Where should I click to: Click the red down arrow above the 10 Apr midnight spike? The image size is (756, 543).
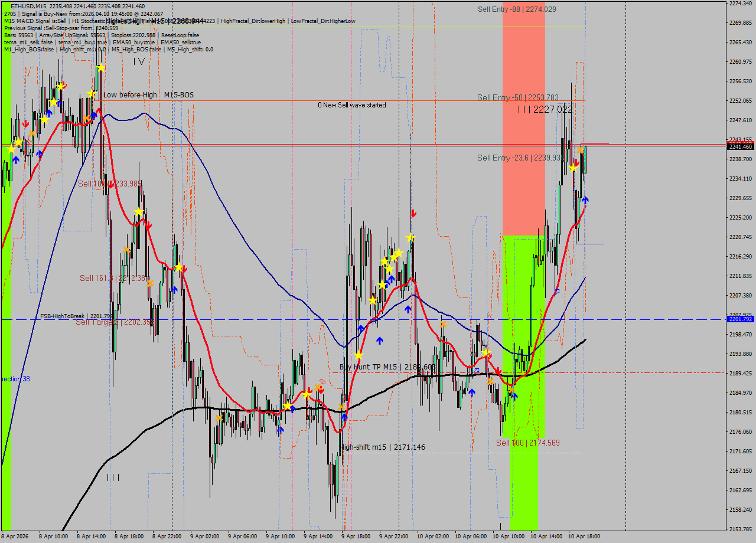tap(413, 213)
